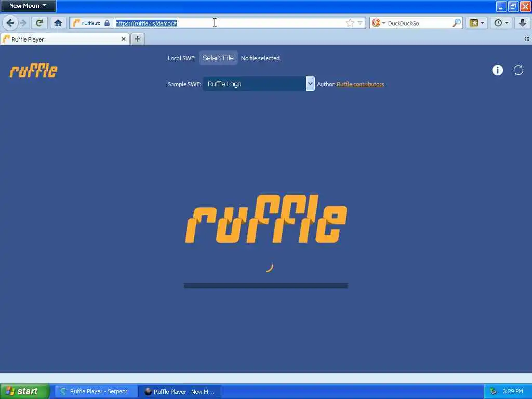Click the 'Local SWF:' label

coord(181,58)
